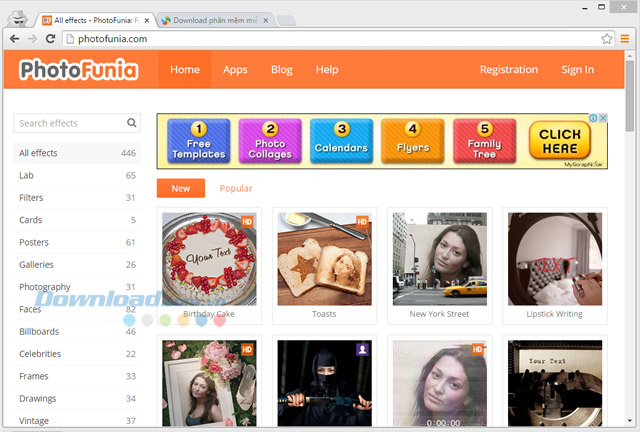Click the Search effects input field
This screenshot has height=432, width=640.
pos(77,123)
